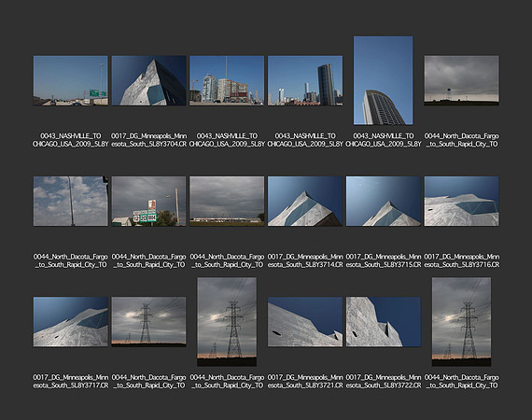This screenshot has height=420, width=532.
Task: Click filename text ending 5L8Y3721.CR
Action: click(x=305, y=382)
